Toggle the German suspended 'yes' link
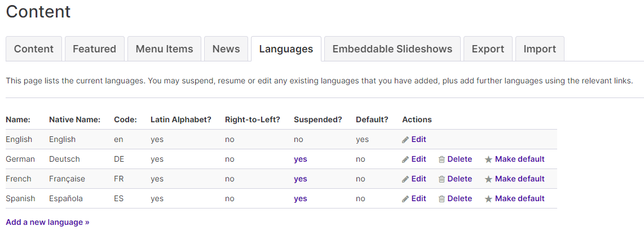This screenshot has width=644, height=235. coord(300,159)
